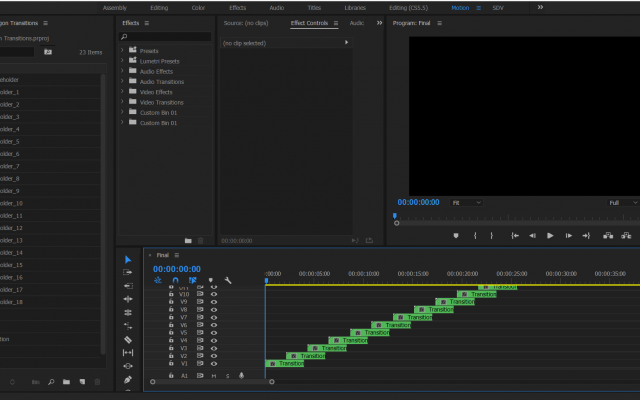Toggle sync lock on track V2
This screenshot has width=640, height=400.
200,356
